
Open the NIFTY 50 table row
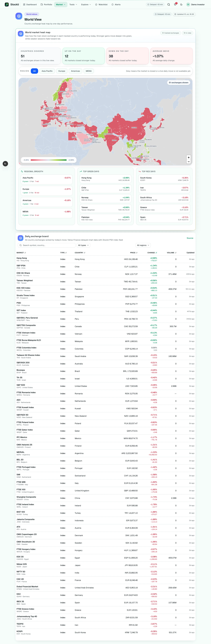(x=105, y=573)
